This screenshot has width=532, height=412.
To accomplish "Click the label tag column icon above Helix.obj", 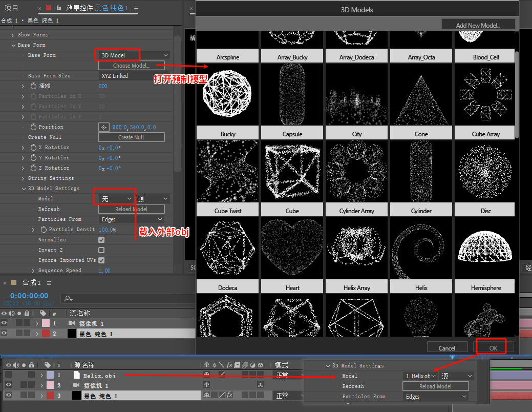I will coord(48,365).
